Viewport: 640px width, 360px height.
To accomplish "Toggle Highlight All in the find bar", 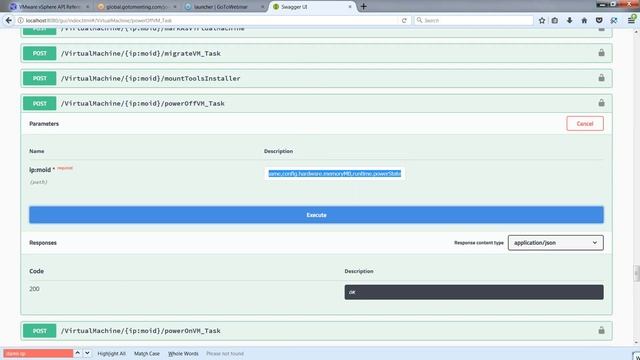I will [111, 353].
